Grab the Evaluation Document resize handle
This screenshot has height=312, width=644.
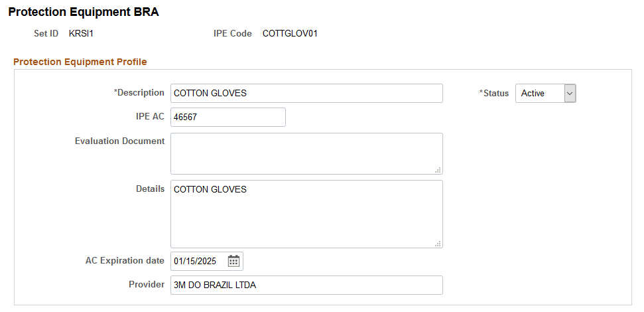pyautogui.click(x=438, y=170)
